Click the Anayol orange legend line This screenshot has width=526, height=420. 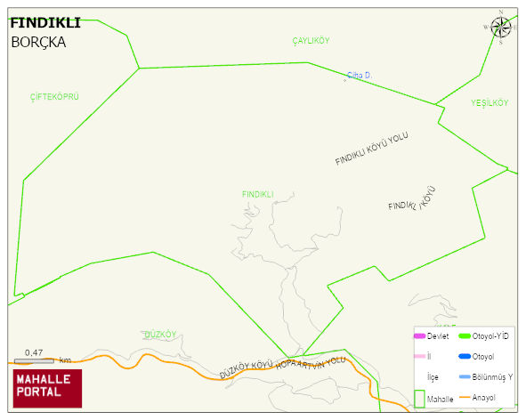465,398
